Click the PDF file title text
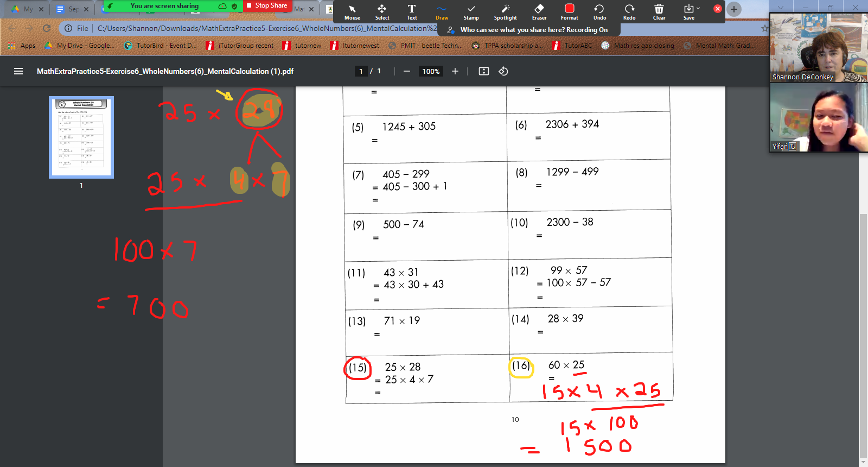This screenshot has width=868, height=467. 165,71
